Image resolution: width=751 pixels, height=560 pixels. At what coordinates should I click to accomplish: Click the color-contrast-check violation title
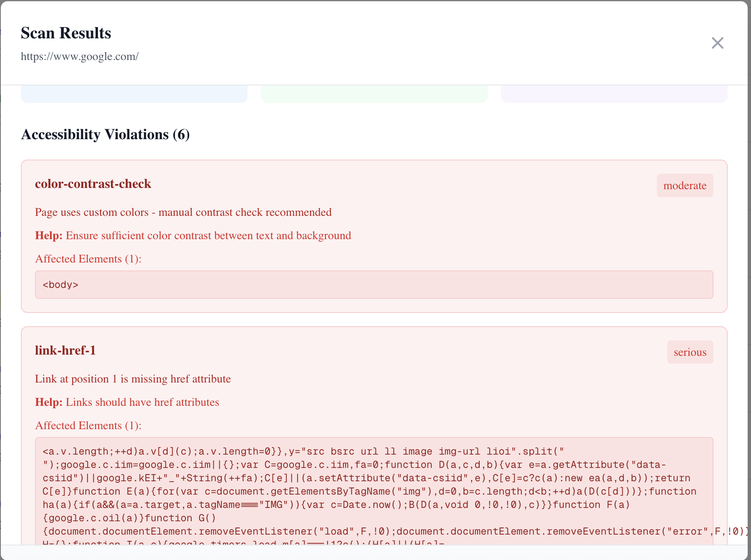(93, 184)
